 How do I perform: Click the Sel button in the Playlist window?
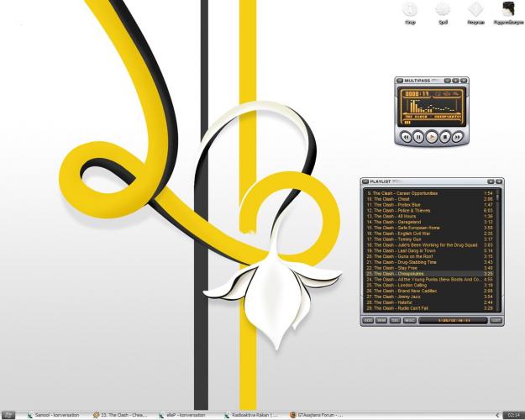[395, 321]
